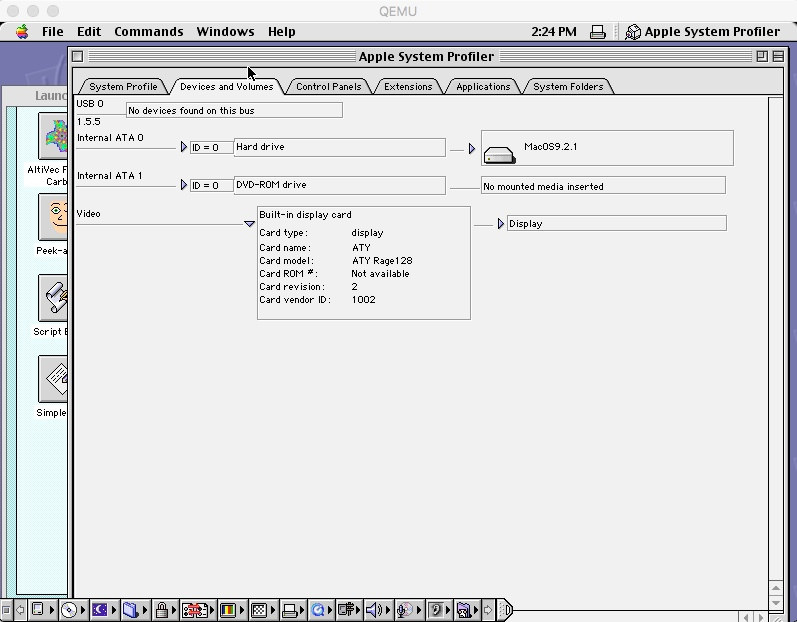Screen dimensions: 797x622
Task: Open the Sound Source microphone module
Action: point(408,610)
